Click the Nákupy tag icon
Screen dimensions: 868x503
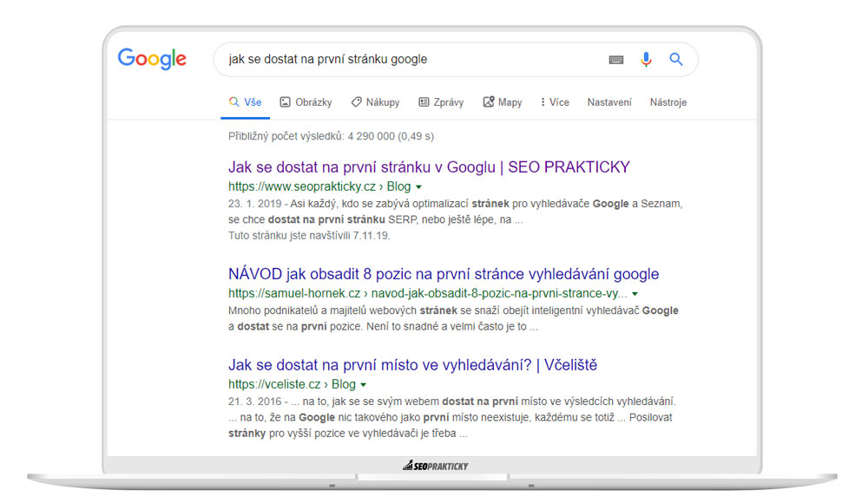pyautogui.click(x=356, y=101)
